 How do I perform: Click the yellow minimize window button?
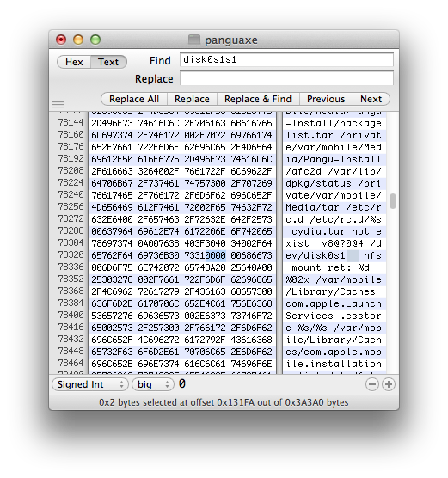pyautogui.click(x=78, y=40)
